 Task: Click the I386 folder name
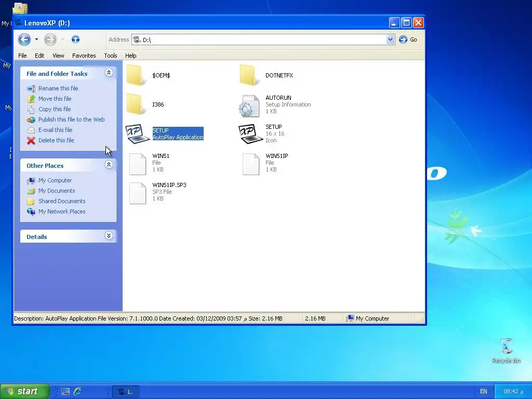(158, 104)
